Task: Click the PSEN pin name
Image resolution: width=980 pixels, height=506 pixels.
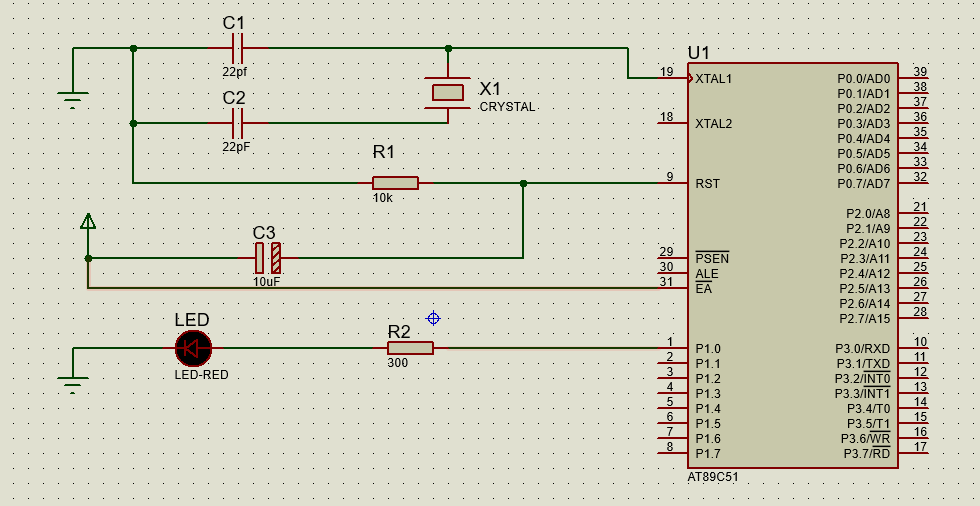Action: (712, 258)
